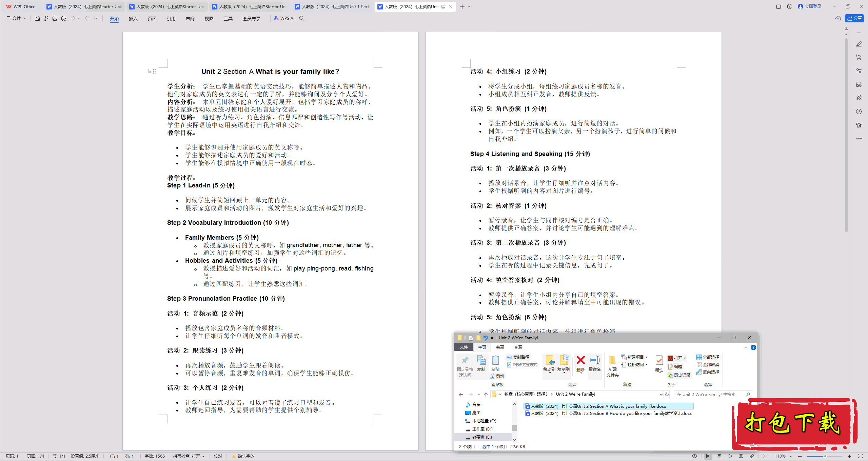Expand the undo history dropdown arrow
The width and height of the screenshot is (868, 461).
[79, 18]
